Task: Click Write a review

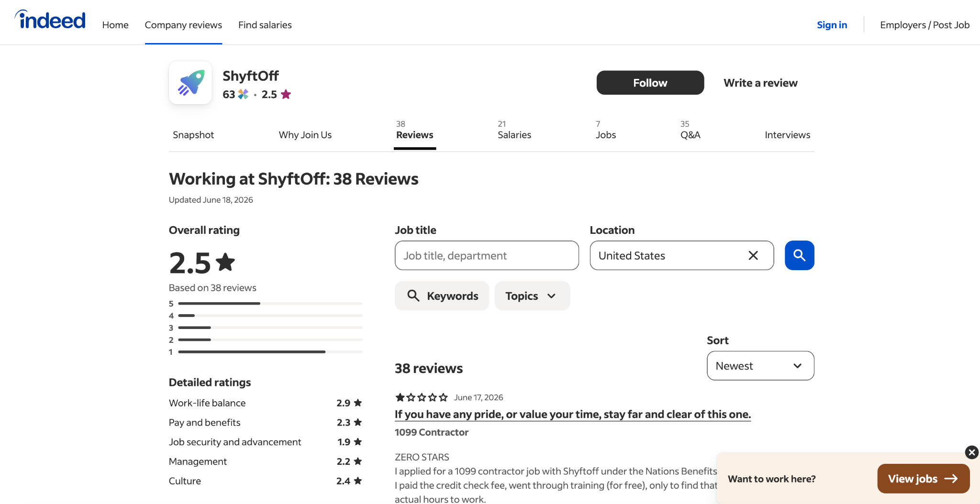Action: pos(760,83)
